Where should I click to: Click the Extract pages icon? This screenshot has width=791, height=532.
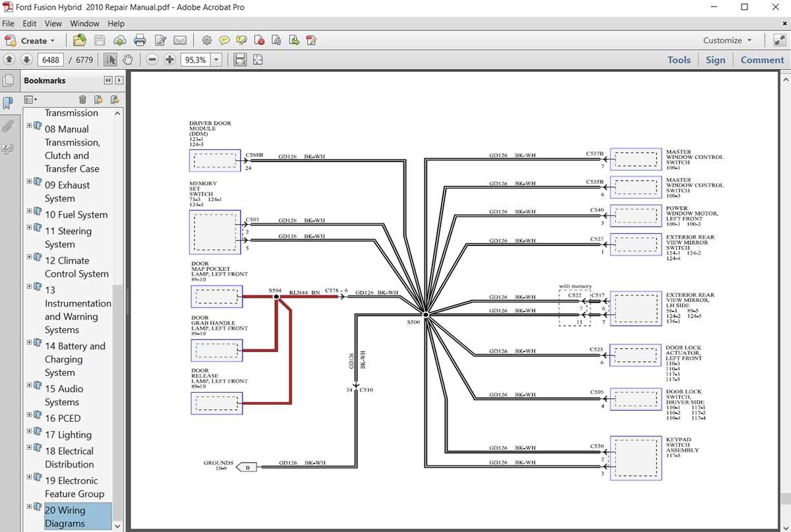pyautogui.click(x=294, y=40)
